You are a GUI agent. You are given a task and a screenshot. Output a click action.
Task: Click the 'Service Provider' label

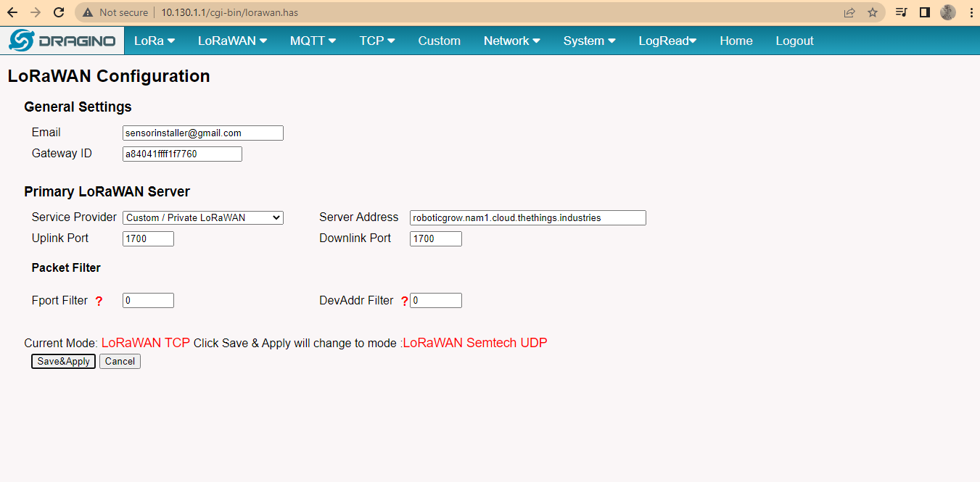coord(74,217)
